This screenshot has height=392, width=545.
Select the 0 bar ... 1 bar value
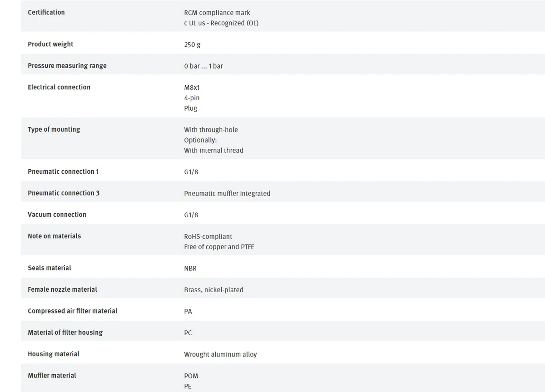[x=203, y=66]
